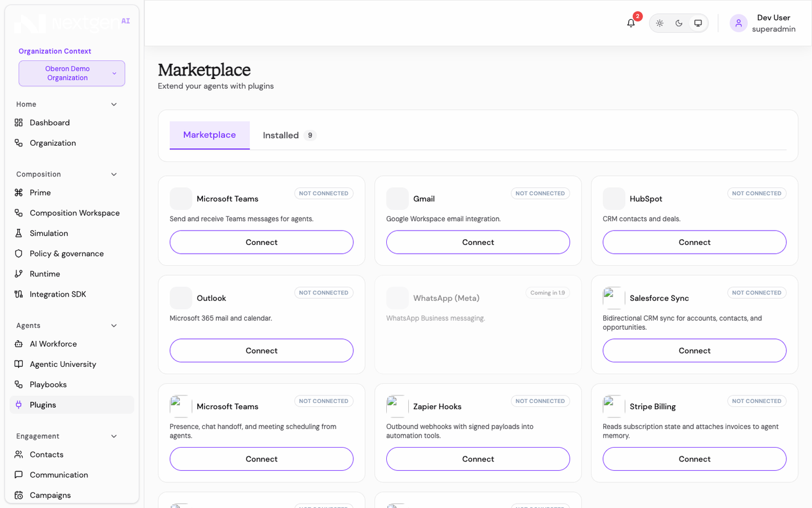Click the Integration SDK icon
This screenshot has width=812, height=508.
(x=19, y=294)
